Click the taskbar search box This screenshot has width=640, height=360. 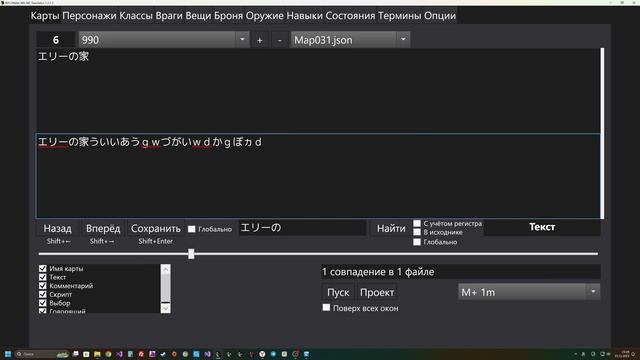42,354
